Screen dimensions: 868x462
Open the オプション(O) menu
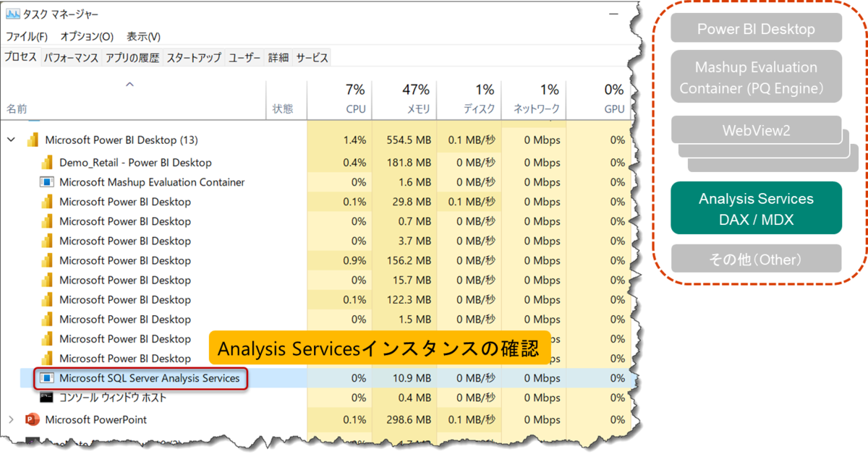(87, 37)
